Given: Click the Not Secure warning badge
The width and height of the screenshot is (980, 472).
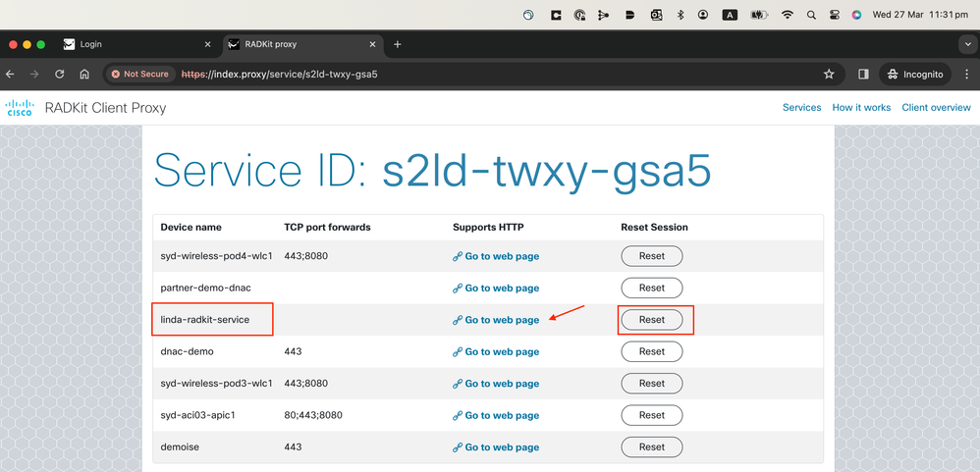Looking at the screenshot, I should click(140, 74).
